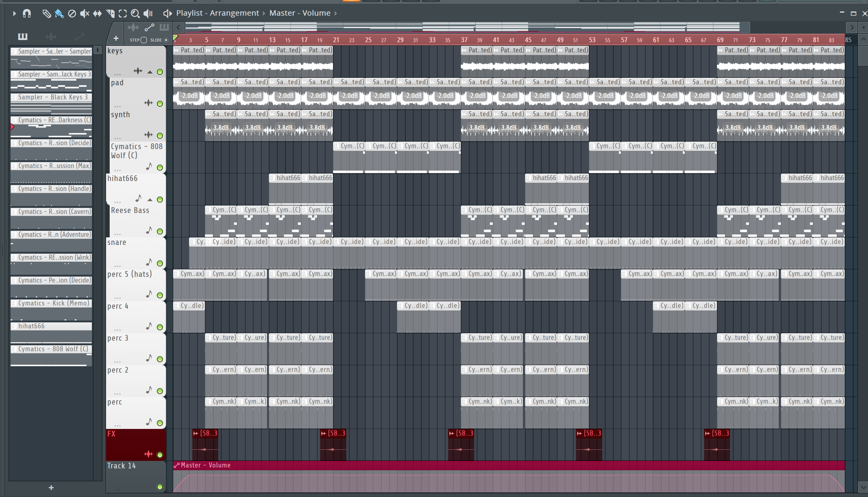Select the Slip tool
This screenshot has width=868, height=497.
[x=97, y=13]
